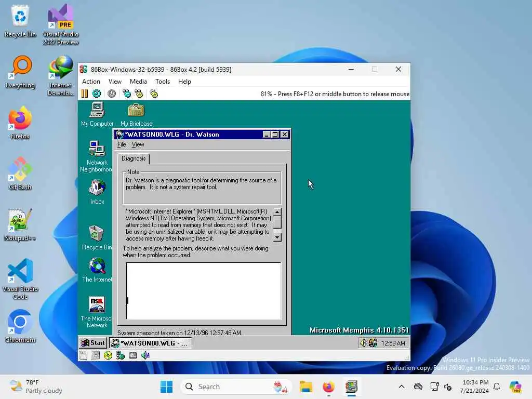Screen dimensions: 532x399
Task: Click 86Box icon in Windows taskbar
Action: pyautogui.click(x=352, y=387)
